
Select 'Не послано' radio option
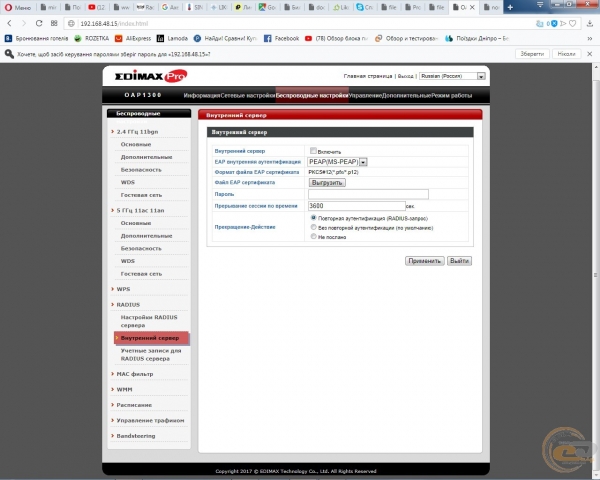[x=313, y=237]
